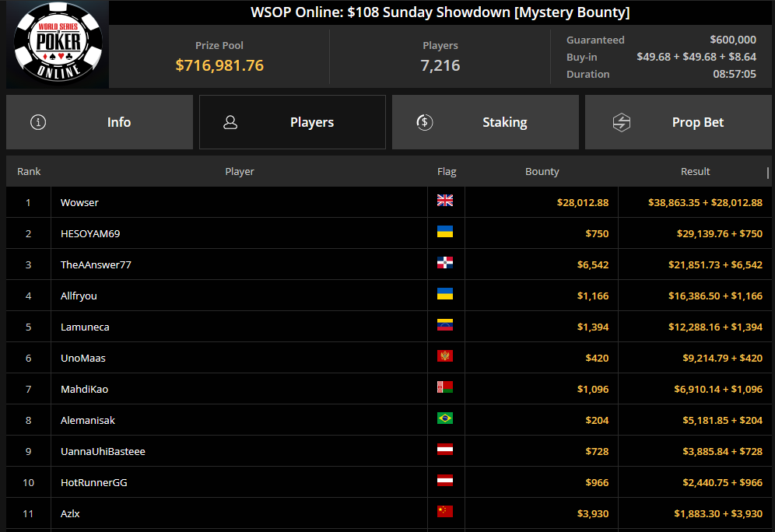Viewport: 775px width, 532px height.
Task: Open the Prop Bet tab
Action: 679,122
